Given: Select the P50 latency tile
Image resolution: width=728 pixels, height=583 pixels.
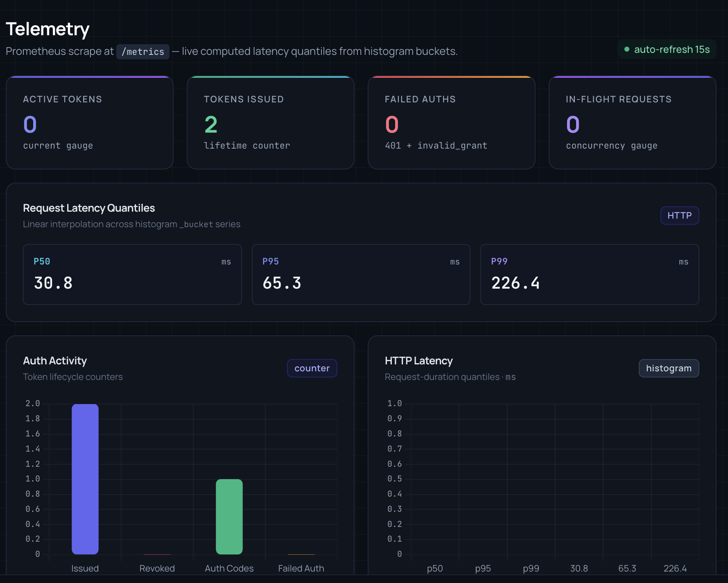Looking at the screenshot, I should 132,274.
